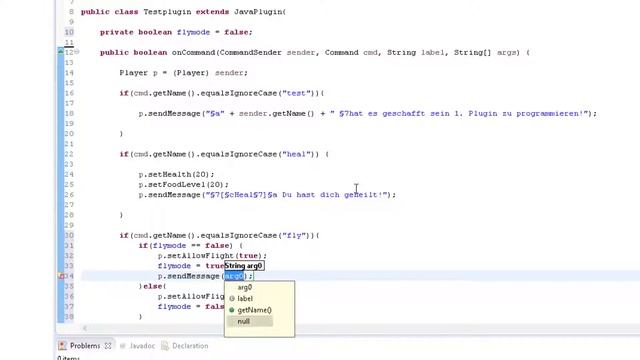Image resolution: width=640 pixels, height=360 pixels.
Task: Click the override marker triangle at line 12
Action: [x=60, y=51]
